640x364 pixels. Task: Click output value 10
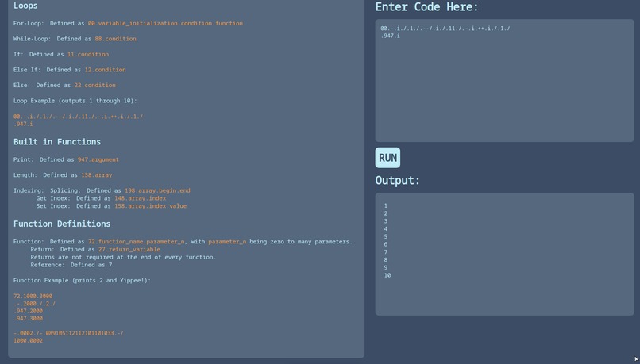coord(387,275)
